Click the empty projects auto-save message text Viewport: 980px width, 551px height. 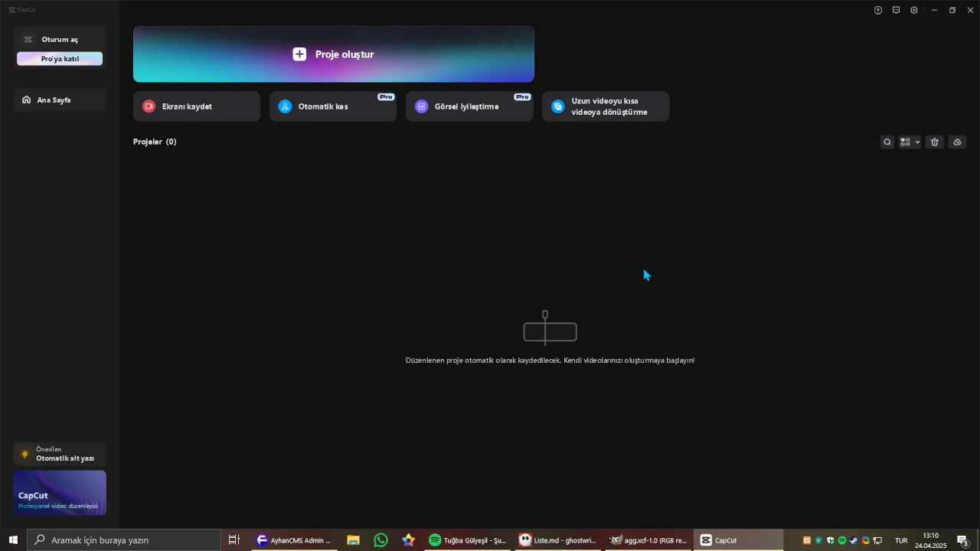click(550, 360)
